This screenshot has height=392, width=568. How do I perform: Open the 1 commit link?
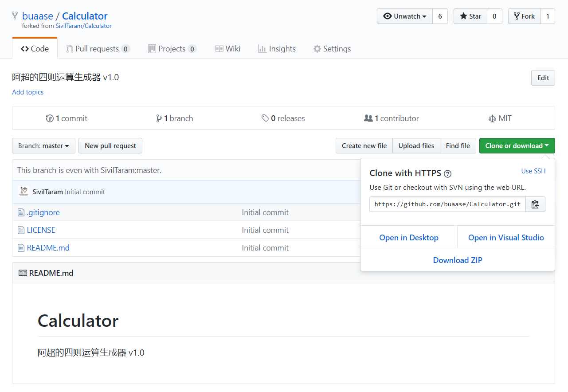pyautogui.click(x=67, y=118)
